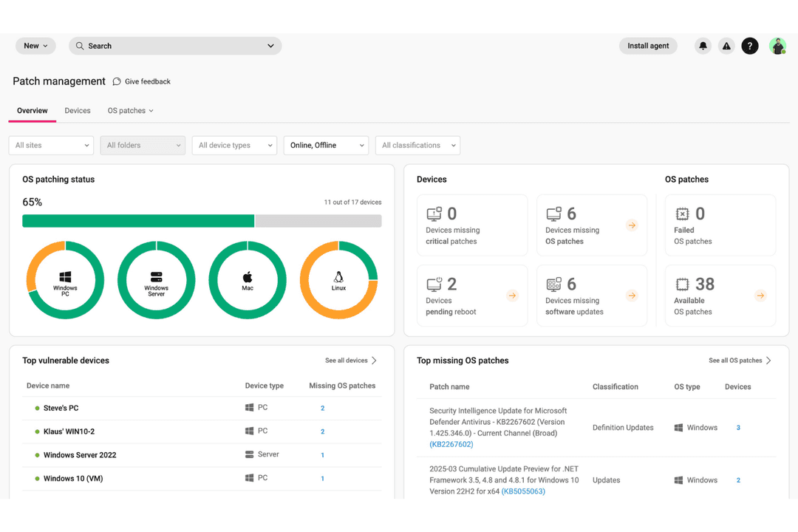Click the Give feedback speech bubble icon

117,81
